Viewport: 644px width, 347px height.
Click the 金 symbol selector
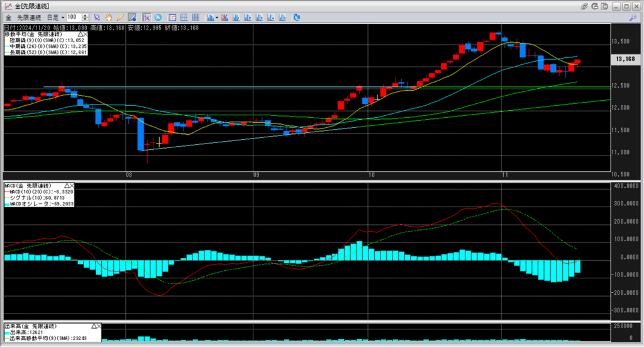[x=8, y=17]
